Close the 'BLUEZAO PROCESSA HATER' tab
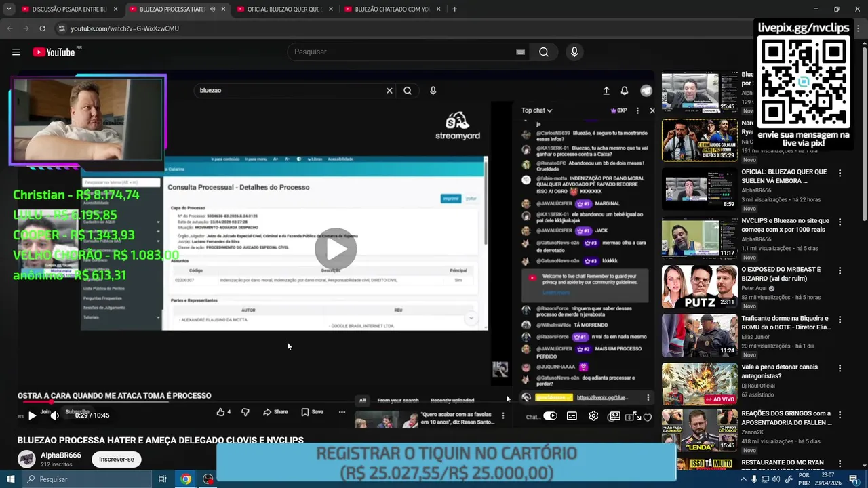The width and height of the screenshot is (868, 488). coord(223,9)
